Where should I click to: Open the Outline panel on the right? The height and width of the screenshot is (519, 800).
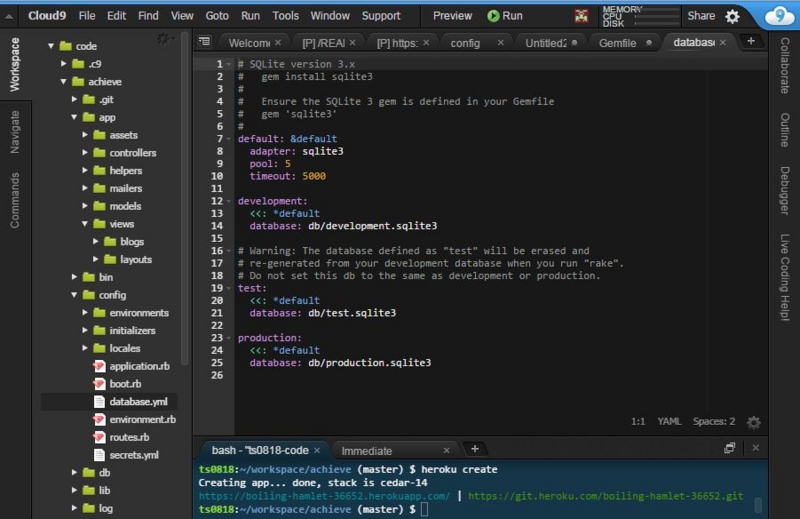point(785,130)
